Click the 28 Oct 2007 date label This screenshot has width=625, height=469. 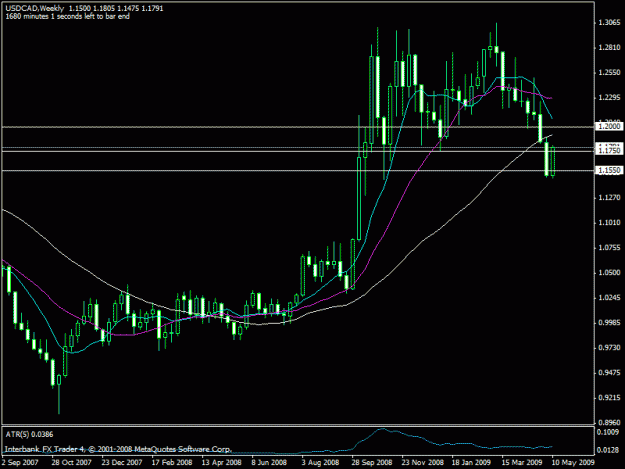point(71,463)
